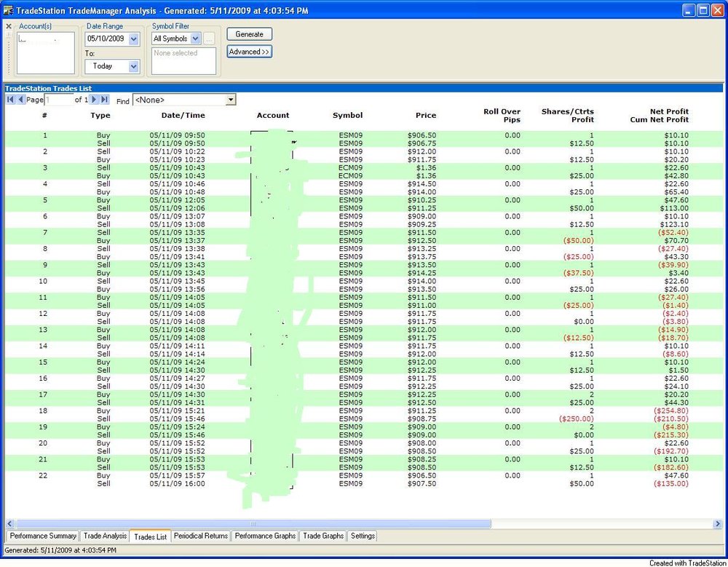Image resolution: width=728 pixels, height=567 pixels.
Task: Click the ($215.30) cumulative net profit
Action: coord(671,435)
